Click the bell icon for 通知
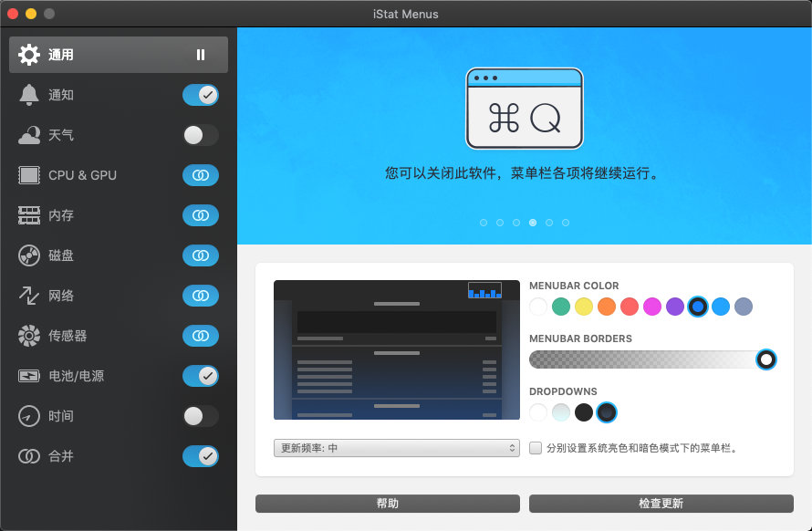Screen dimensions: 812x531 click(29, 95)
